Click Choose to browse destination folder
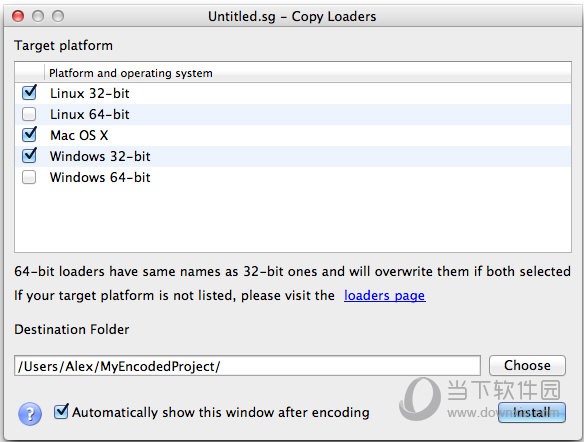584x442 pixels. 527,365
